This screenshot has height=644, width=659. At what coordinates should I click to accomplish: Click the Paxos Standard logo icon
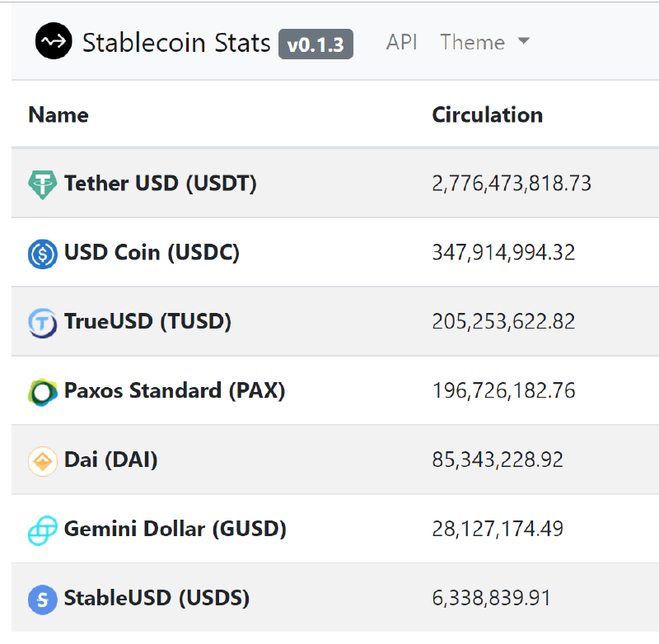click(42, 391)
